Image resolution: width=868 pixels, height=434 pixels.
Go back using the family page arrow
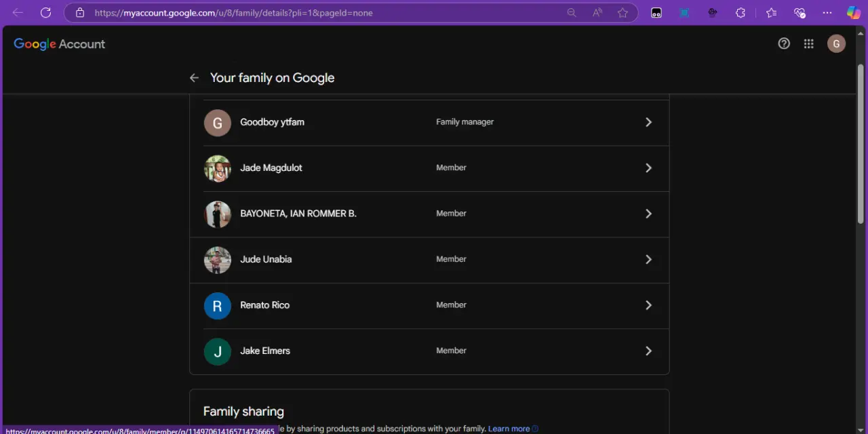pos(194,78)
